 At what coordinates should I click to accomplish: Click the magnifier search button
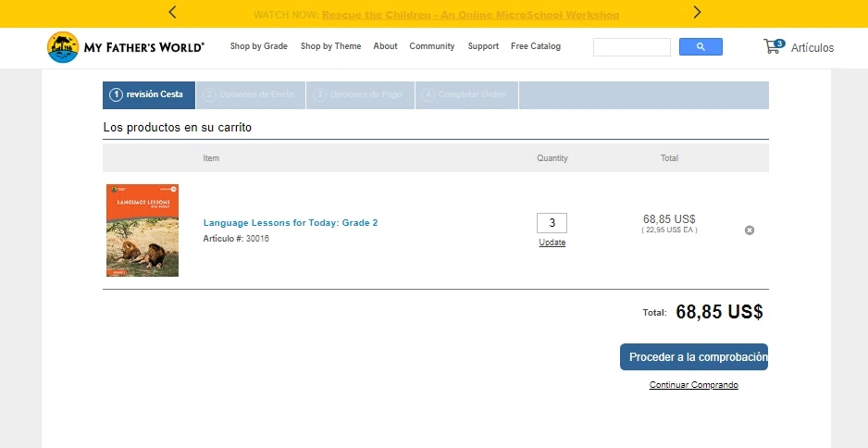point(701,47)
